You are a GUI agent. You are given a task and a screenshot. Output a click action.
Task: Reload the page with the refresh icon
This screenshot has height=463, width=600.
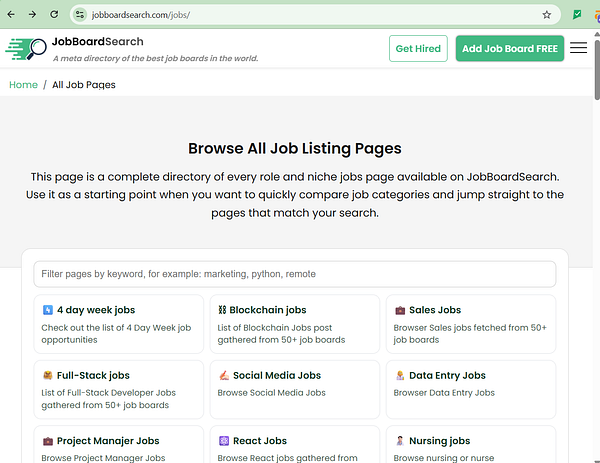pyautogui.click(x=54, y=15)
